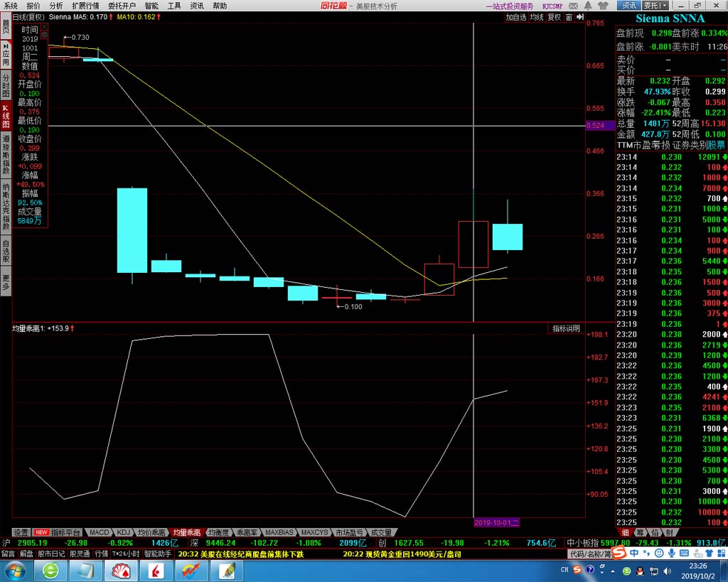The width and height of the screenshot is (728, 582).
Task: Open 股灵通 in bottom bar
Action: [x=80, y=554]
